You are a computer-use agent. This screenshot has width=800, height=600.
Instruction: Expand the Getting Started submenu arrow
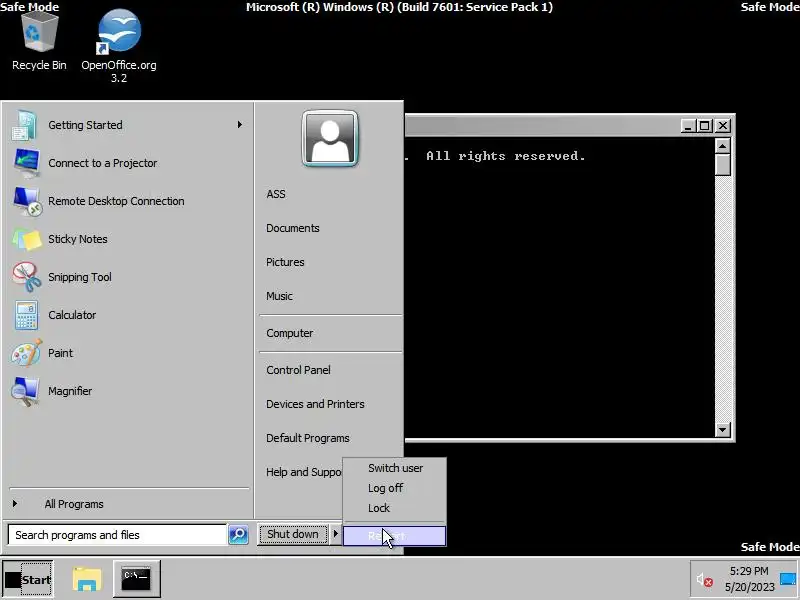[240, 124]
